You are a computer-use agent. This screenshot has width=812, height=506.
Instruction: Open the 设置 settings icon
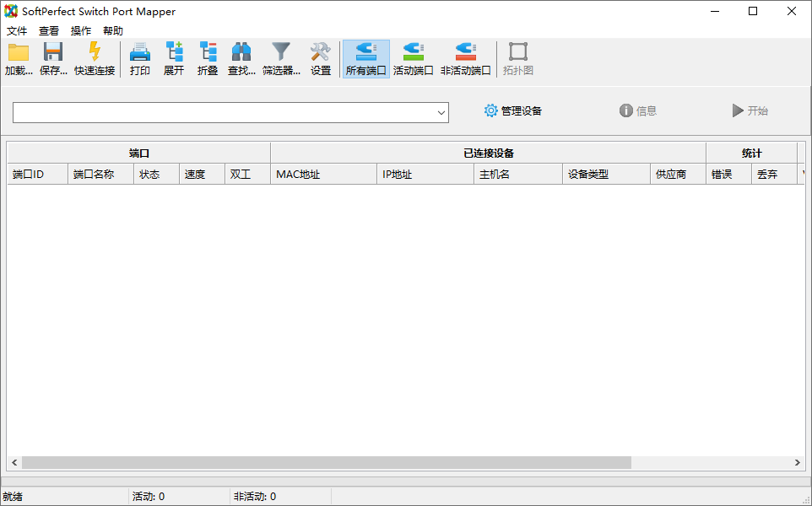(x=321, y=57)
